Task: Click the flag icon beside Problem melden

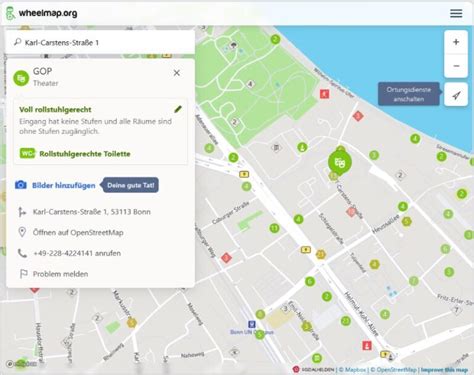Action: click(x=23, y=274)
